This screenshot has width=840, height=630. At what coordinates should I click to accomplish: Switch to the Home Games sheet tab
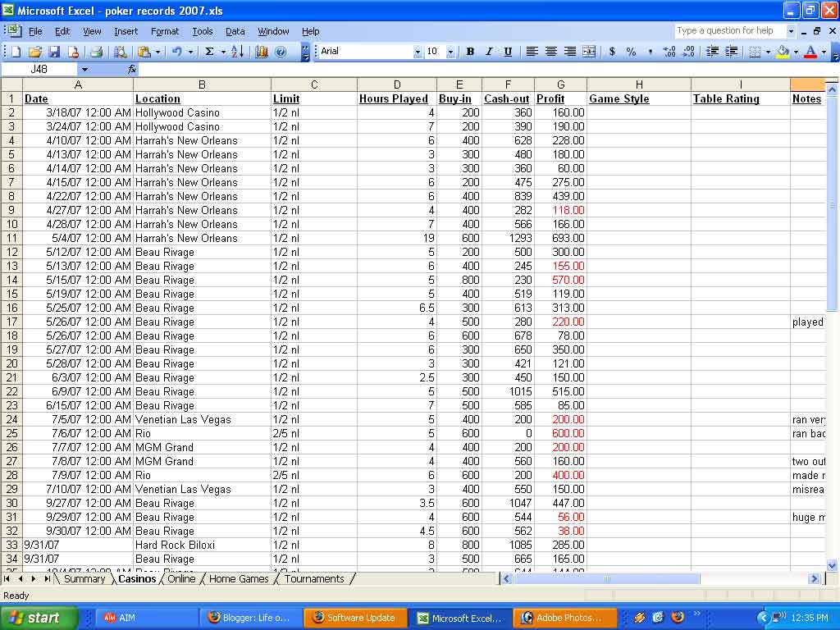tap(239, 579)
